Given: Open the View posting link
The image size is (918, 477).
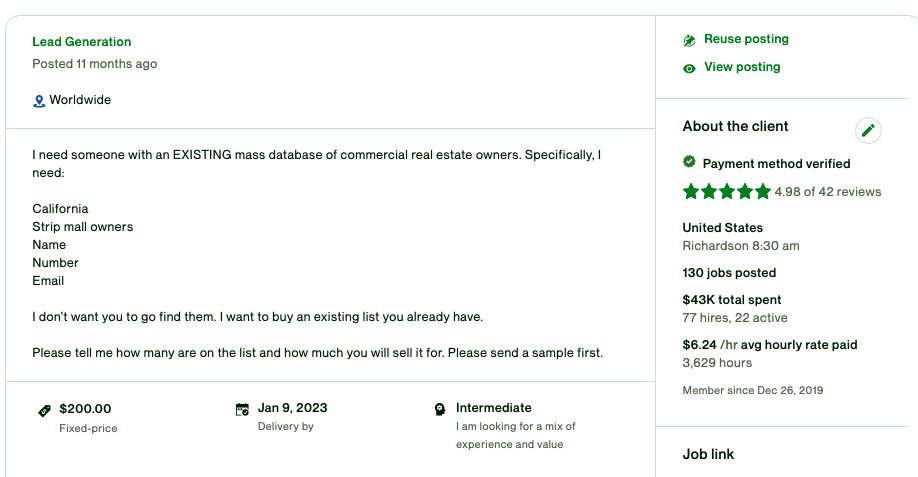Looking at the screenshot, I should [742, 67].
